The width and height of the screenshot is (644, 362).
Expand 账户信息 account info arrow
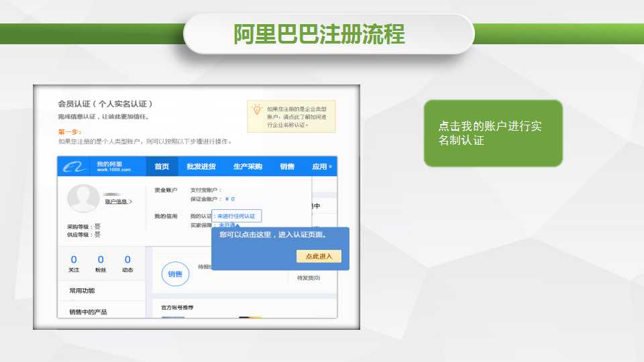pos(119,201)
